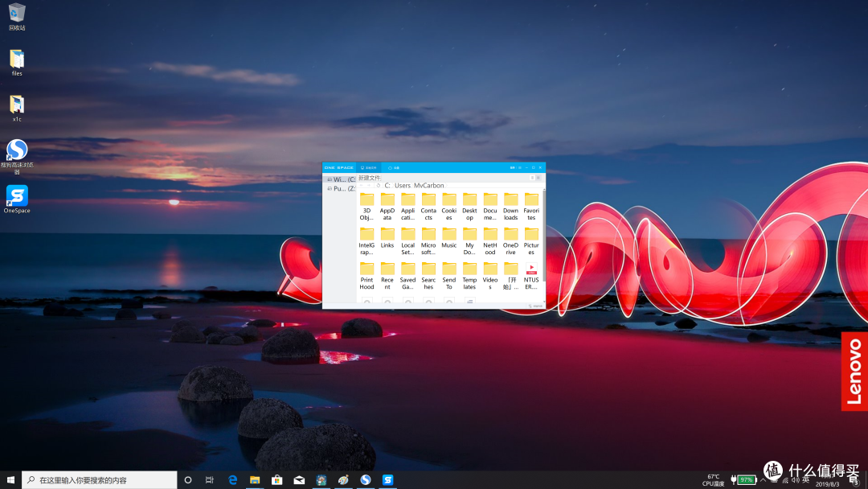Click the Templates folder

click(469, 276)
